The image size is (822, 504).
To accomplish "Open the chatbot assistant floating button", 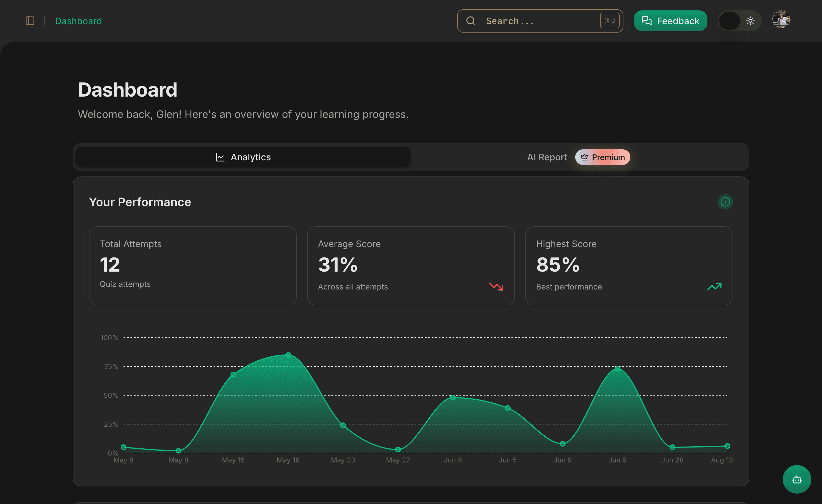I will [797, 479].
